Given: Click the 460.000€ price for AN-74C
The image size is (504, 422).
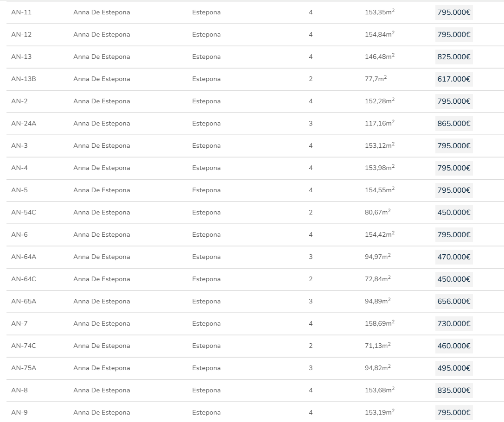Looking at the screenshot, I should (453, 346).
